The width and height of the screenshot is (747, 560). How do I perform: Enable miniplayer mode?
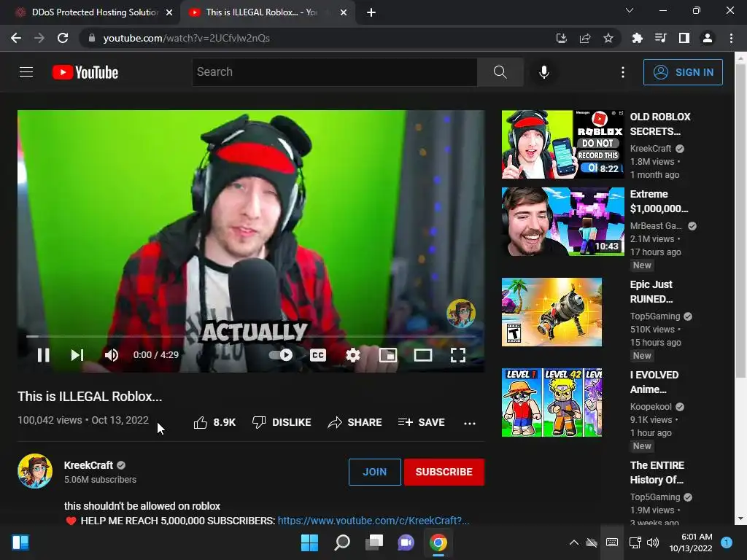click(x=388, y=355)
